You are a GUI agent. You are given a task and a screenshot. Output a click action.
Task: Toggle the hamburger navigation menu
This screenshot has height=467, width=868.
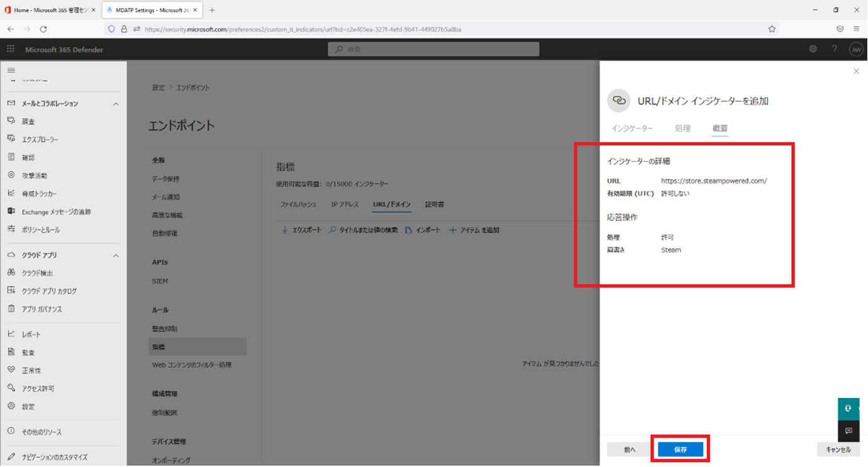tap(11, 70)
